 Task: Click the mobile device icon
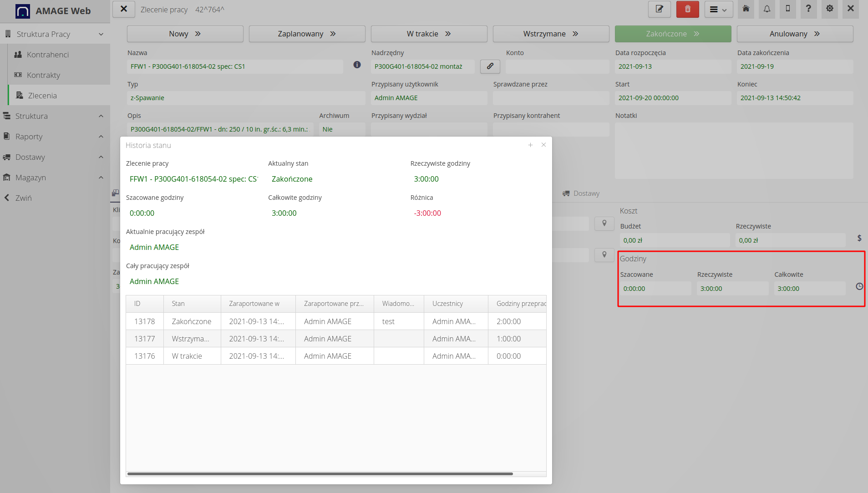787,9
